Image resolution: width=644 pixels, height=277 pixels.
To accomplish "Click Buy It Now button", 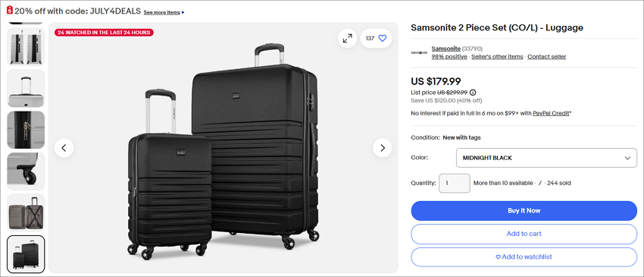I will point(524,211).
